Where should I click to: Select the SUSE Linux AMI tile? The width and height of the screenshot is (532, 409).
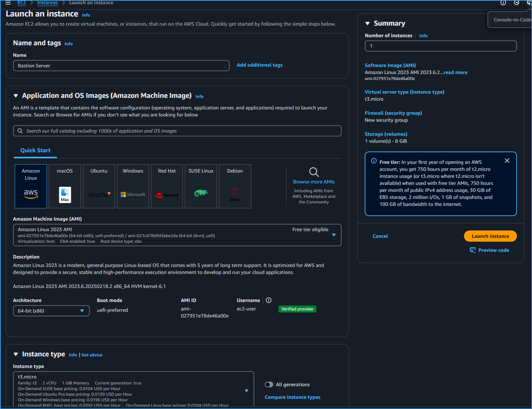[x=201, y=186]
